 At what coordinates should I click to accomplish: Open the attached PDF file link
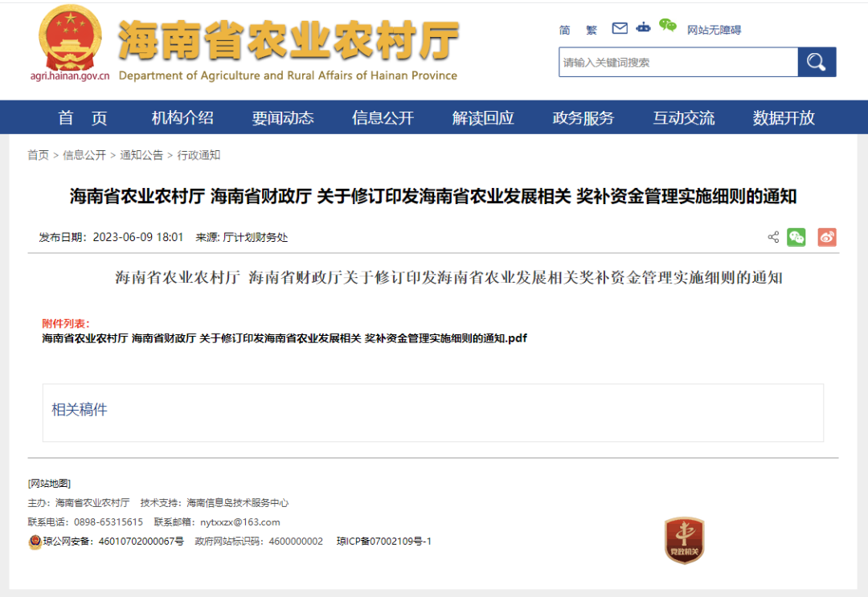(285, 338)
